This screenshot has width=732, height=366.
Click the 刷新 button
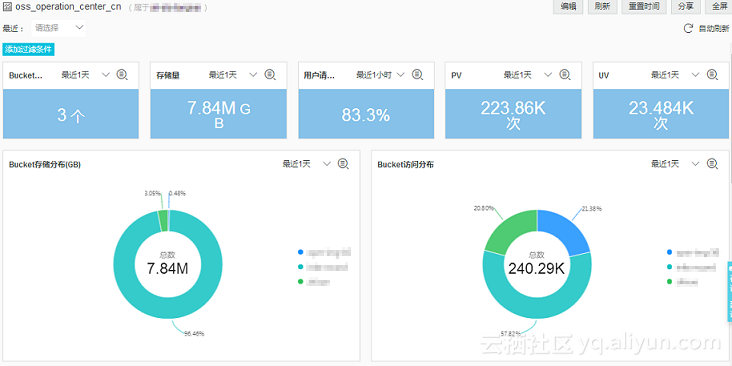click(x=602, y=7)
